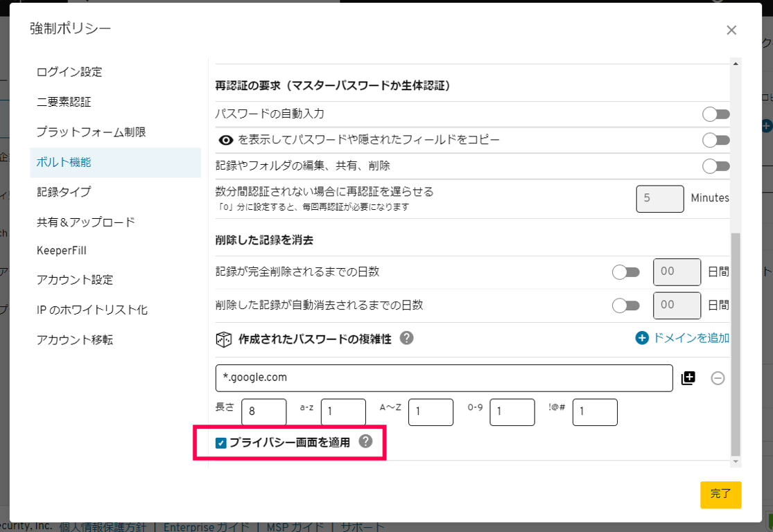Image resolution: width=773 pixels, height=532 pixels.
Task: Enable the パスワードの自動入力 toggle
Action: (715, 114)
